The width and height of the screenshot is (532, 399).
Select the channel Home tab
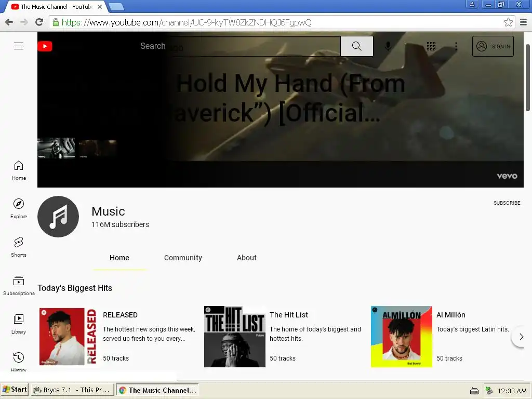pos(119,258)
